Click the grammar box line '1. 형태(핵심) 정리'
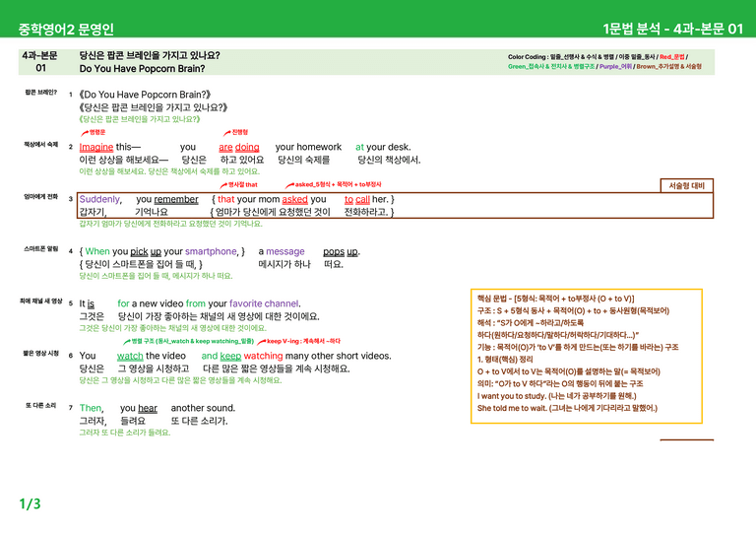Viewport: 756px width, 535px height. point(505,360)
